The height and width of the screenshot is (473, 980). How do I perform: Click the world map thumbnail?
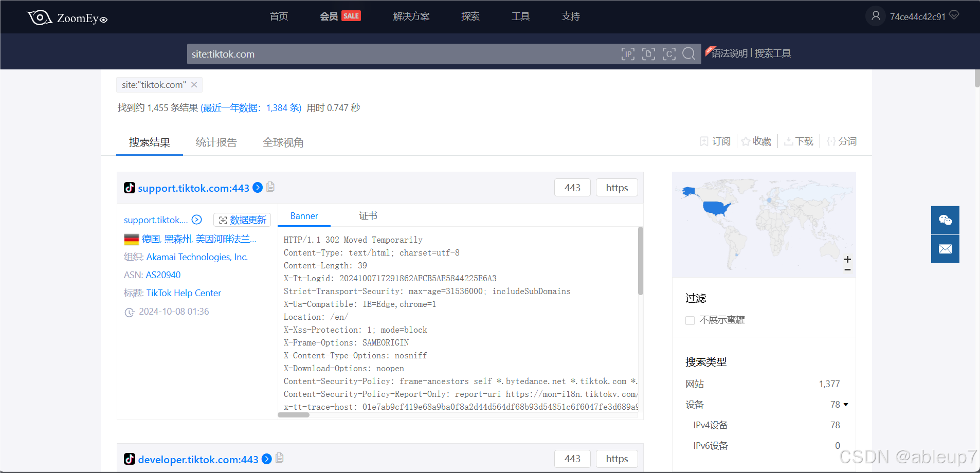(764, 225)
